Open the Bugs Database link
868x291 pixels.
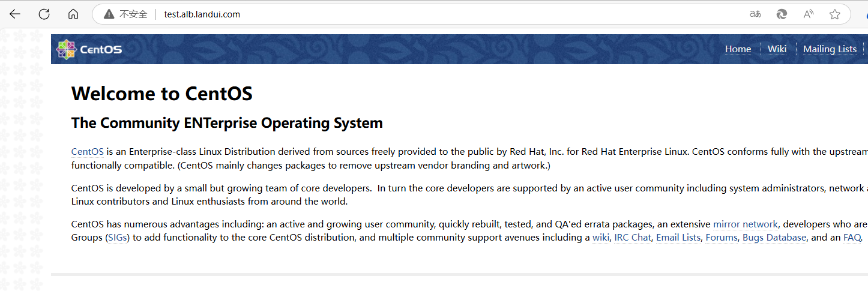(774, 238)
